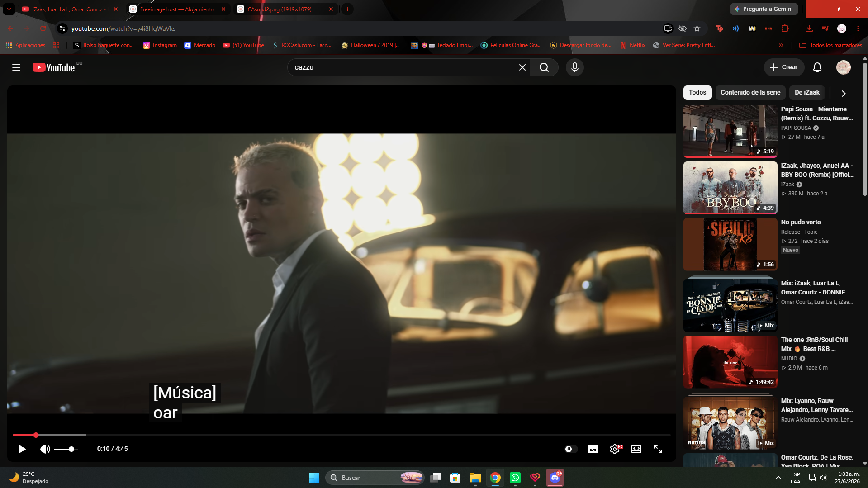The height and width of the screenshot is (488, 868).
Task: Expand hidden bookmarks with chevron
Action: pos(781,45)
